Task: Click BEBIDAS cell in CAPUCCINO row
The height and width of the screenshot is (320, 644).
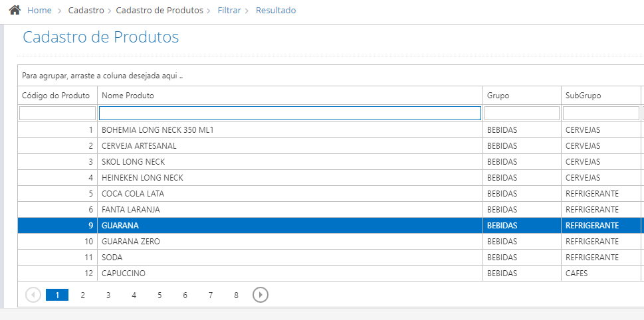Action: (x=522, y=274)
